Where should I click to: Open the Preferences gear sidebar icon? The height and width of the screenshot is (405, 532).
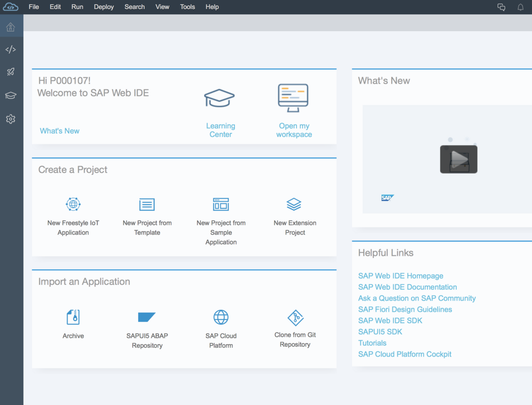[x=10, y=119]
